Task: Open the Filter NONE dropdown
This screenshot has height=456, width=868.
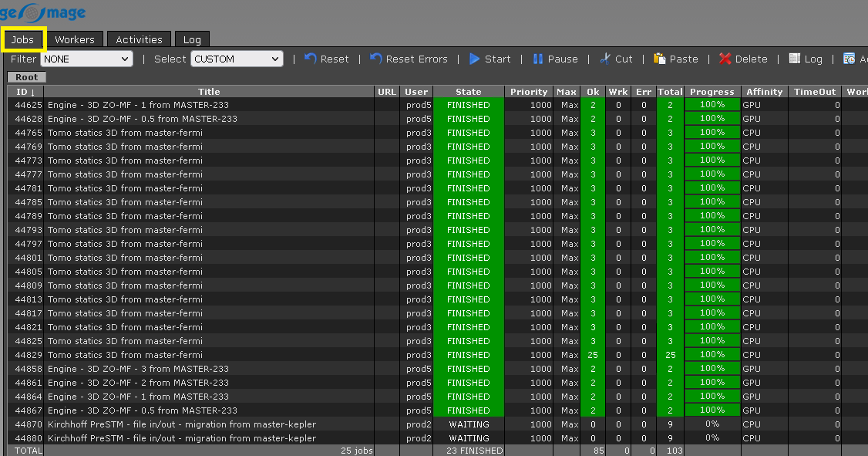Action: (x=86, y=59)
